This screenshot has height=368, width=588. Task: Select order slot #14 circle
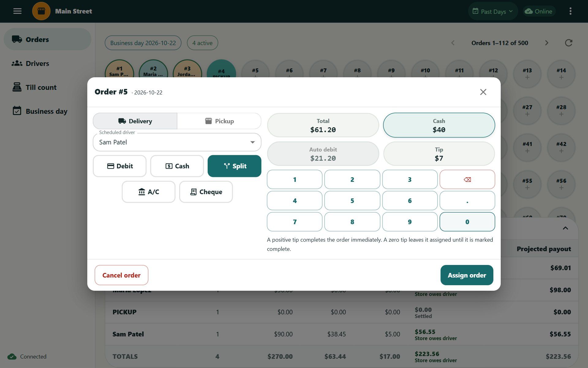click(x=561, y=74)
